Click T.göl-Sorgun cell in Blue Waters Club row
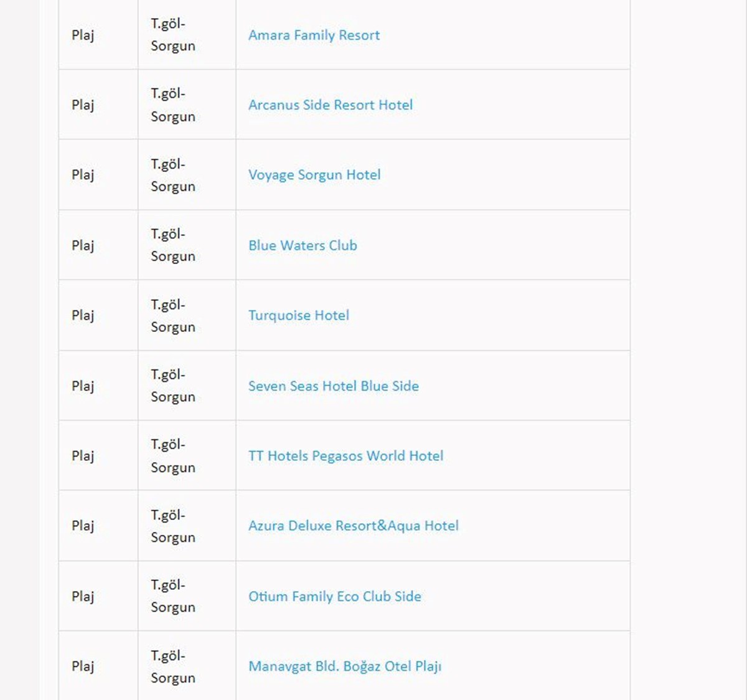747x700 pixels. 187,245
